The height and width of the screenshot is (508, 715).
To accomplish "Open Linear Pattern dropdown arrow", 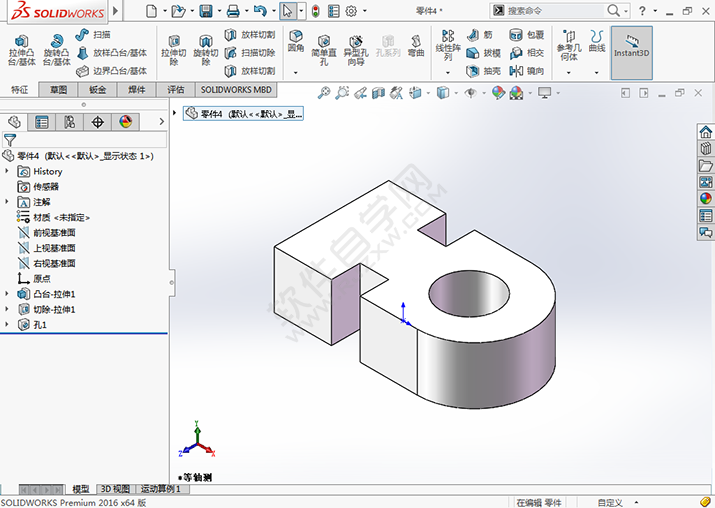I will coord(447,73).
